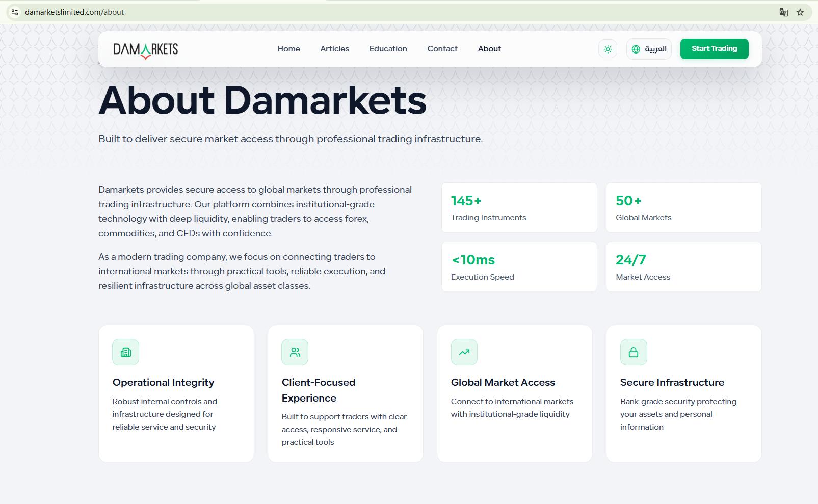The width and height of the screenshot is (818, 504).
Task: Click the Client-Focused Experience users icon
Action: point(295,352)
